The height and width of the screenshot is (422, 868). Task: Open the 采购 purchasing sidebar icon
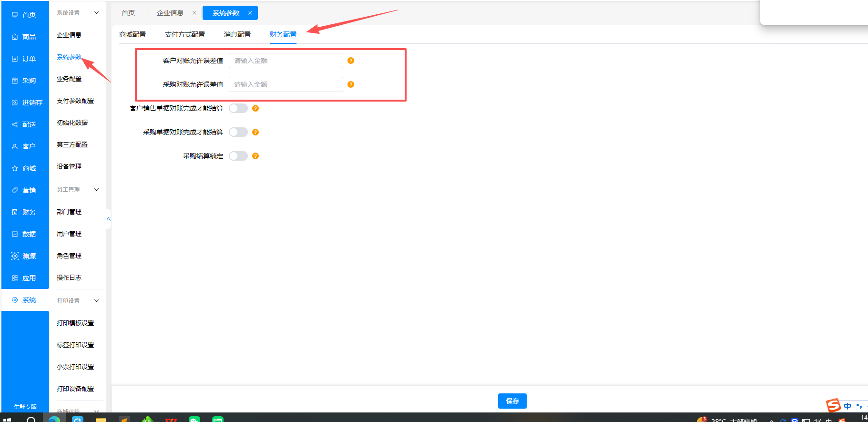coord(15,81)
